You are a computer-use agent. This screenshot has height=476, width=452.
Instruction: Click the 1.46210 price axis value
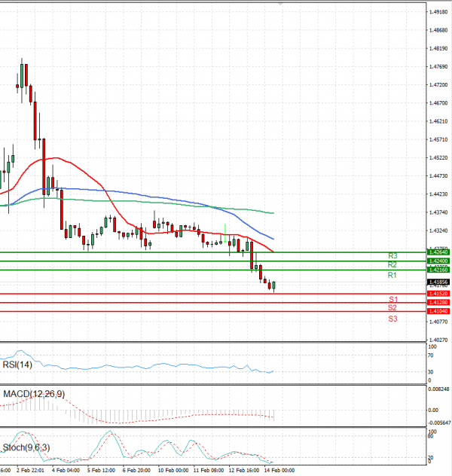(x=438, y=121)
